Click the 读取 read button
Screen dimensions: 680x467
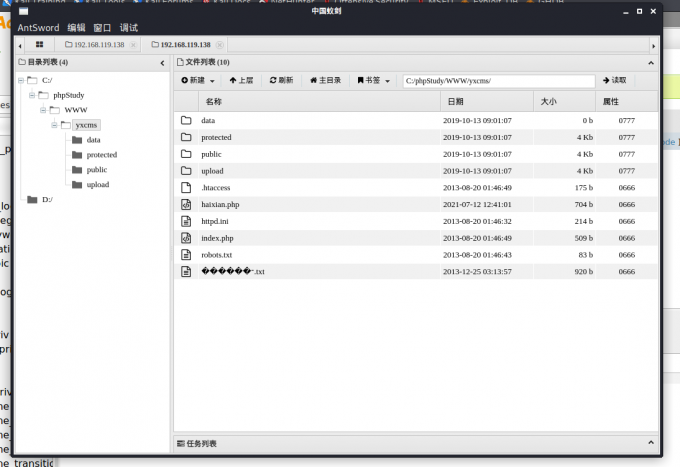(615, 80)
